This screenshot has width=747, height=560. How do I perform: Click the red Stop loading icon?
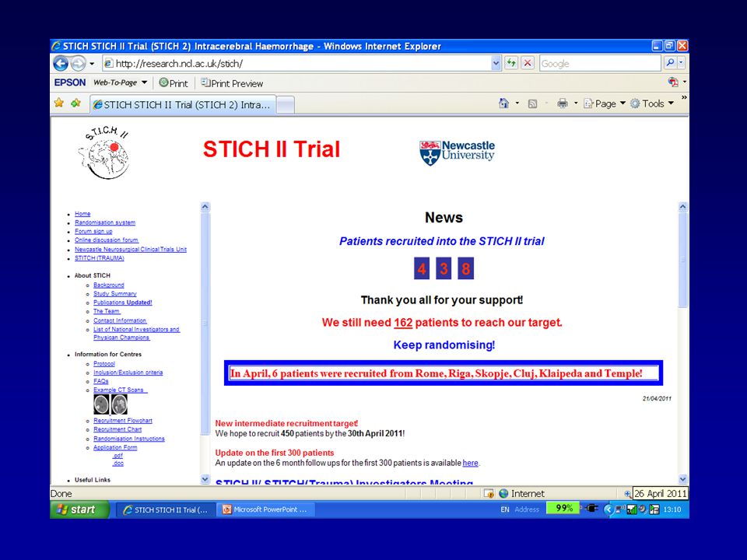click(528, 63)
